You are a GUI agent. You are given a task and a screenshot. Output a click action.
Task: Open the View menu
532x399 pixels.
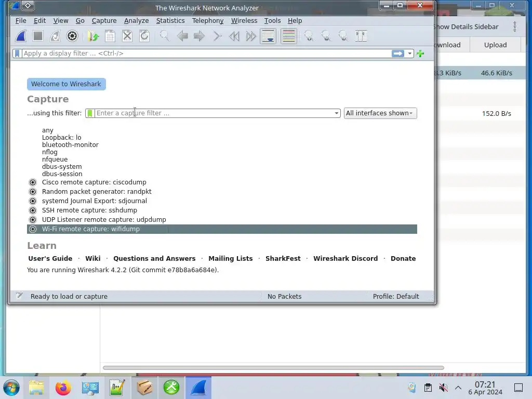coord(61,21)
